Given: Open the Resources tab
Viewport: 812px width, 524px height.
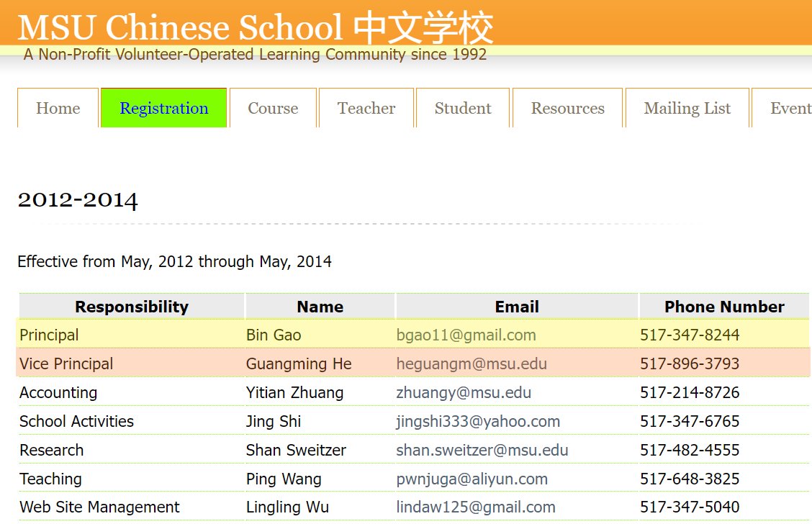Looking at the screenshot, I should point(567,108).
